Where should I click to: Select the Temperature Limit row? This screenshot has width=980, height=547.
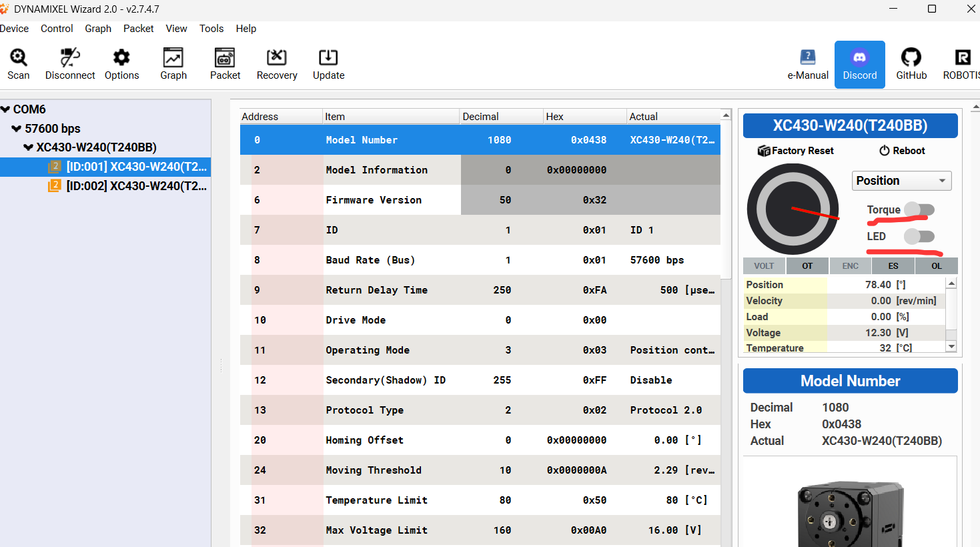point(480,500)
